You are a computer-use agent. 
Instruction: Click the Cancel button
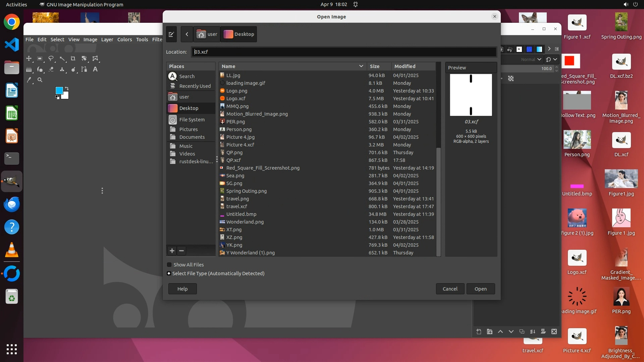(450, 289)
